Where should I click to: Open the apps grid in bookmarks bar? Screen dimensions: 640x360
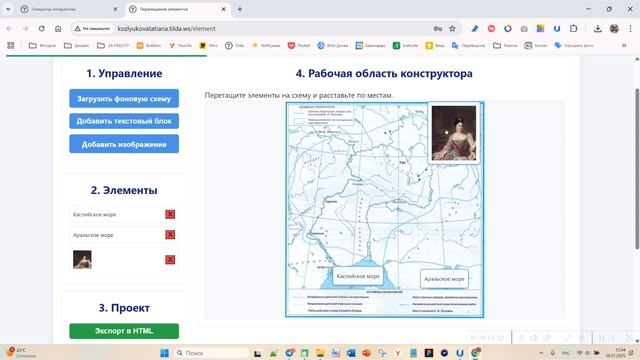(x=11, y=45)
